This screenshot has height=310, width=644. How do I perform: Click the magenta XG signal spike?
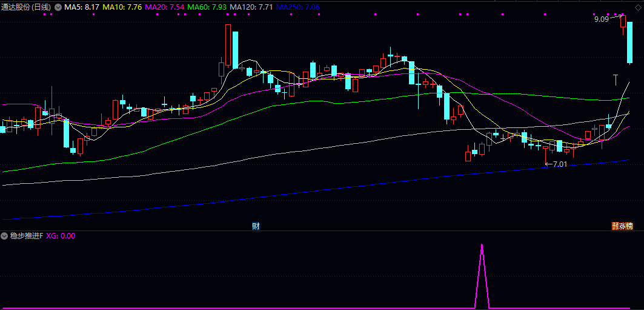click(482, 275)
